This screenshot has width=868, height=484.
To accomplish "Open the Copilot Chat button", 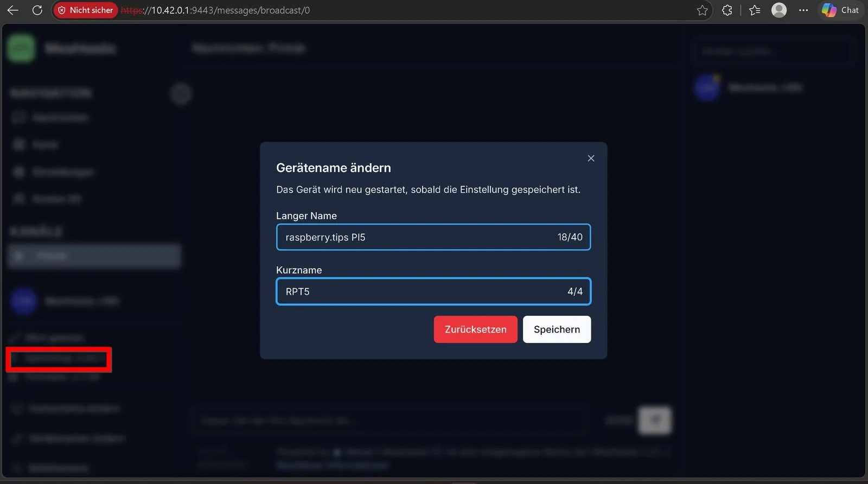I will click(x=840, y=10).
